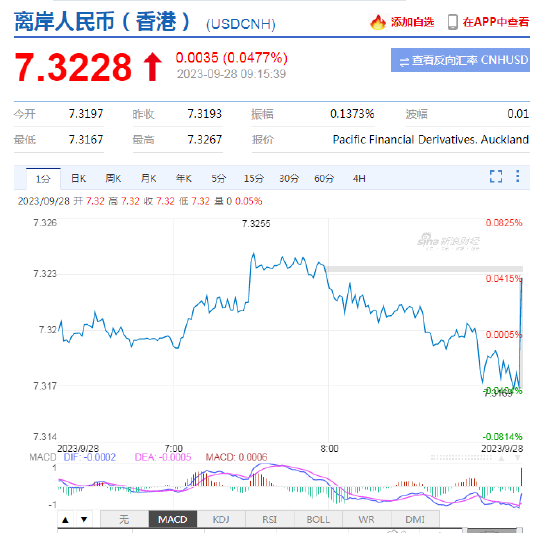Select WR indicator button
The height and width of the screenshot is (533, 550).
point(366,519)
